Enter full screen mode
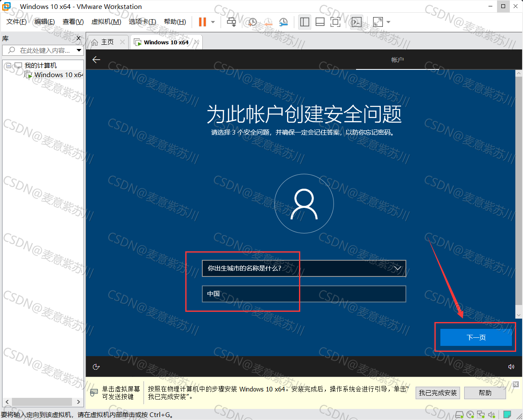 pyautogui.click(x=336, y=22)
